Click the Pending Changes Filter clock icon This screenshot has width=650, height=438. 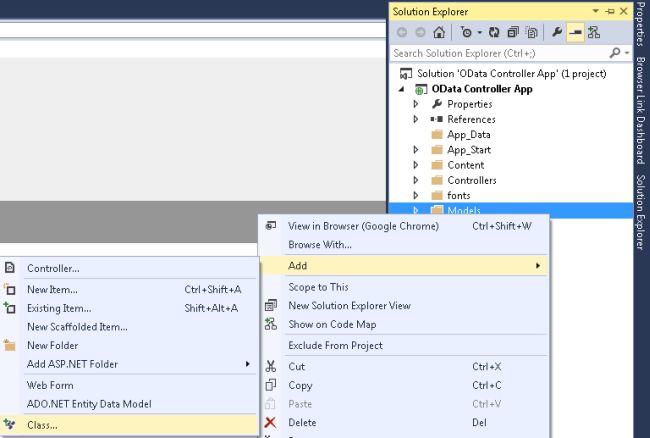point(464,32)
